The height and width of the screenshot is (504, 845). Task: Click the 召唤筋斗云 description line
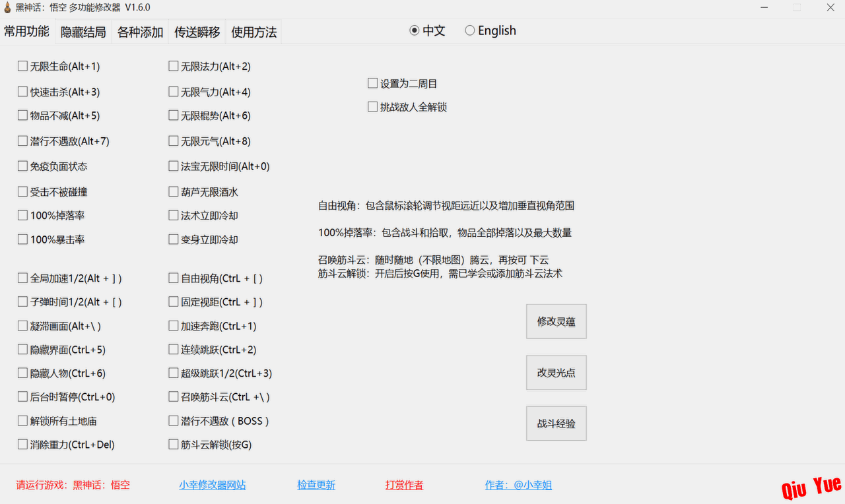(434, 260)
